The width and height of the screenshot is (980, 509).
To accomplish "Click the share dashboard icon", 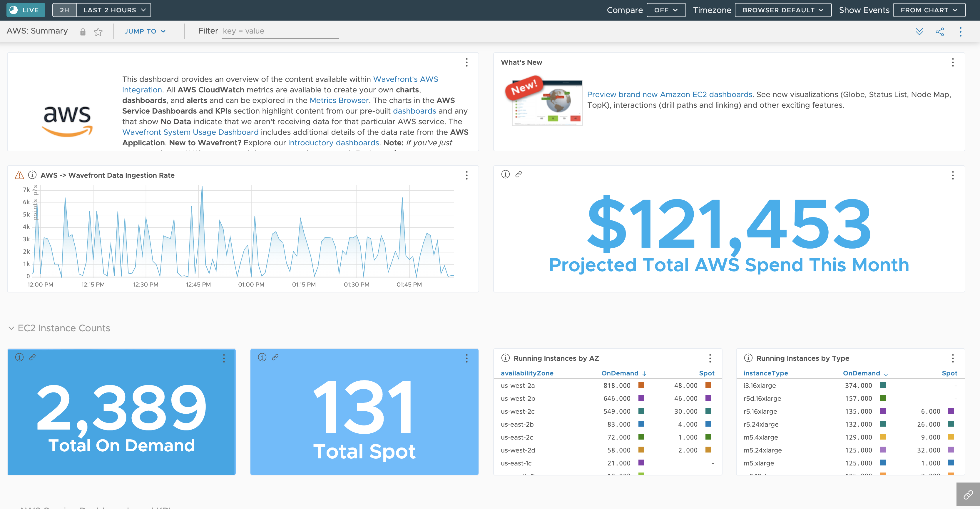I will (940, 31).
